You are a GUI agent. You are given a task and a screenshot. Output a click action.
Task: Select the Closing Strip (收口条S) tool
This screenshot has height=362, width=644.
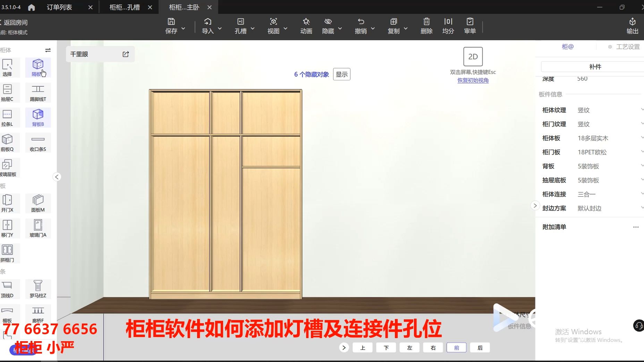[38, 143]
